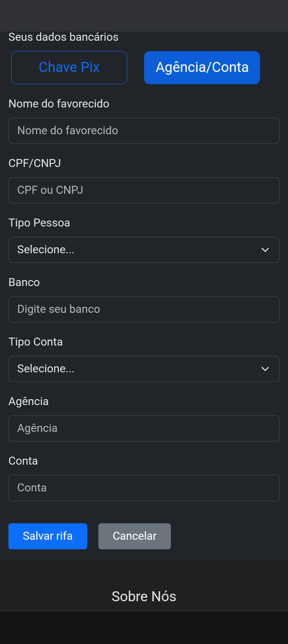Click the Seus dados bancários heading
This screenshot has width=288, height=644.
click(63, 37)
